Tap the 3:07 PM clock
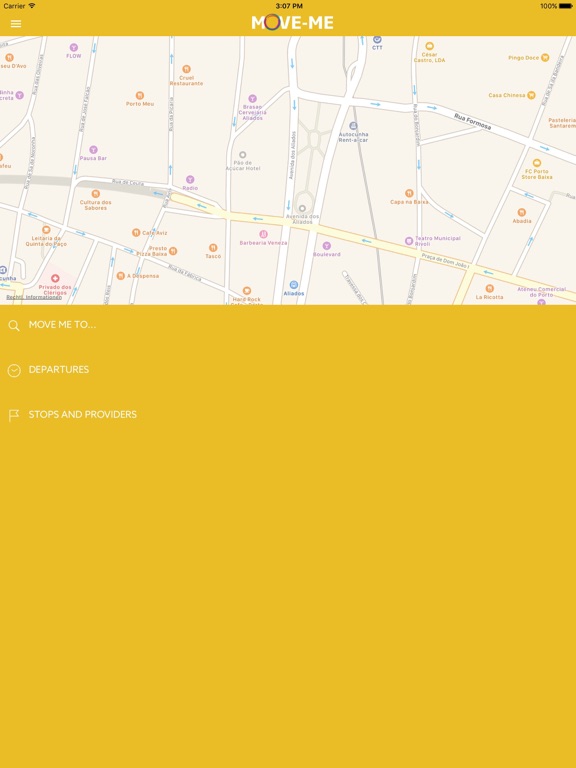This screenshot has width=576, height=768. point(289,6)
